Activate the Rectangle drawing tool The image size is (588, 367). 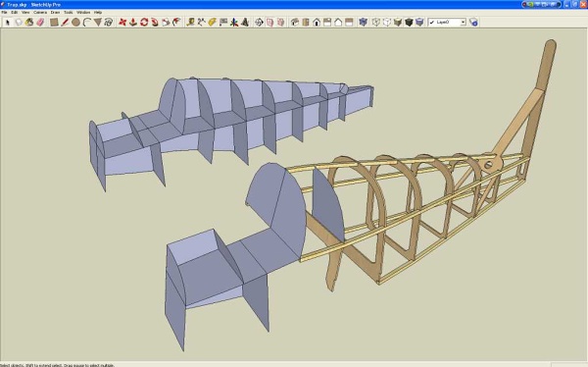54,23
